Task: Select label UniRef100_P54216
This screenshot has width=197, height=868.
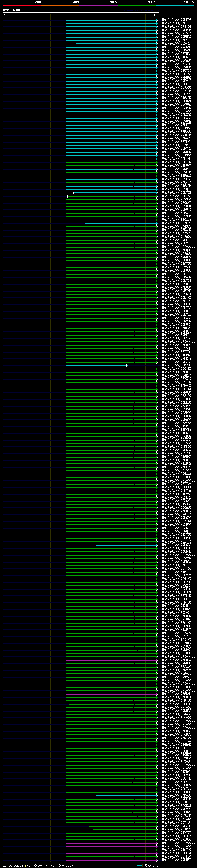Action: click(177, 474)
